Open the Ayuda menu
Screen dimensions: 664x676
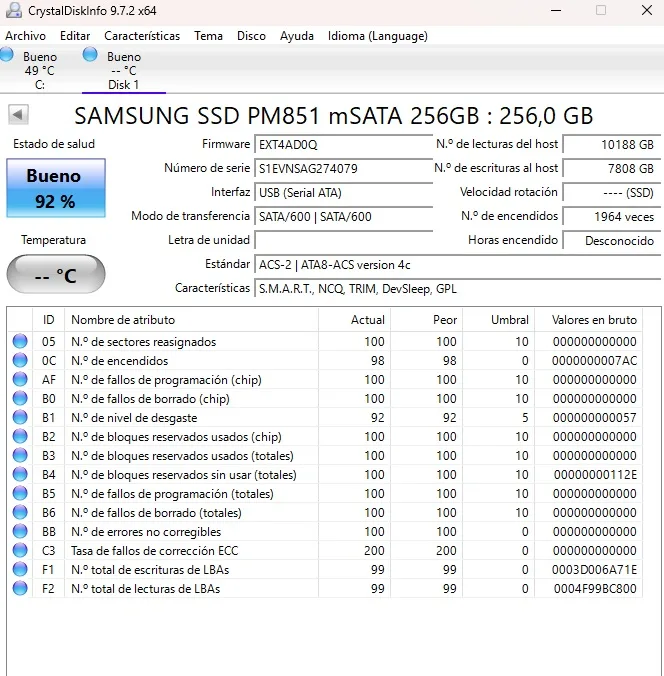click(x=297, y=36)
